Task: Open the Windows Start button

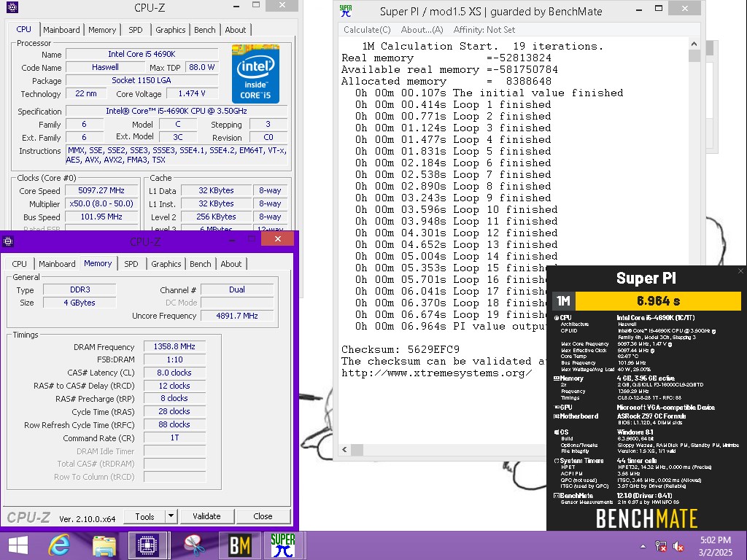Action: pyautogui.click(x=18, y=545)
